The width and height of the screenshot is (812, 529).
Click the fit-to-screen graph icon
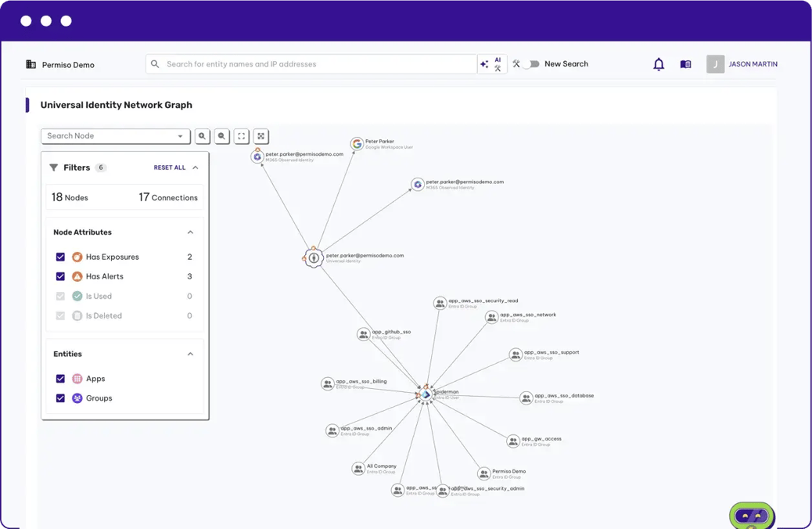click(242, 136)
